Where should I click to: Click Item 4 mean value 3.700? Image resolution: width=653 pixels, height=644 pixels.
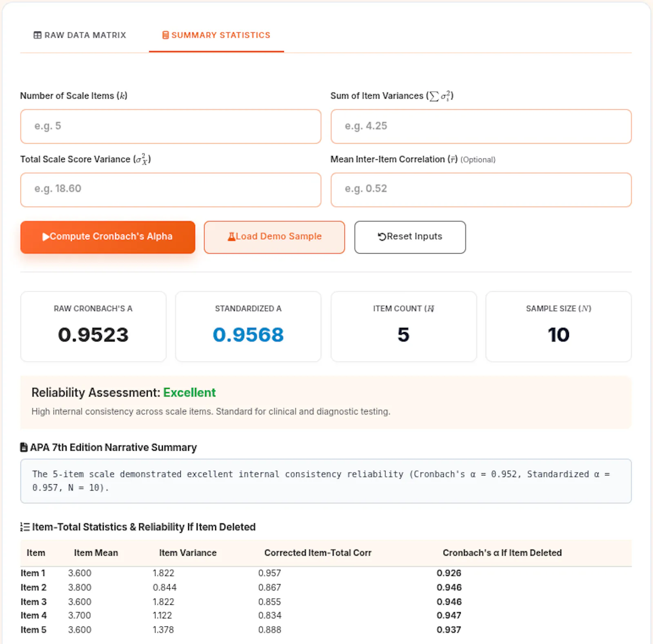[80, 615]
